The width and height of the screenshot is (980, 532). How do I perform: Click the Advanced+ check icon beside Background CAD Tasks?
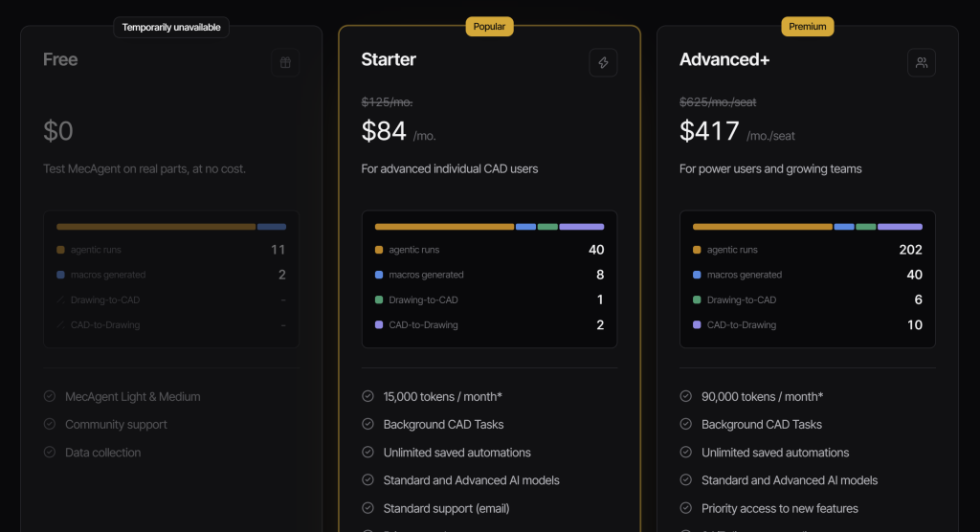click(x=685, y=424)
